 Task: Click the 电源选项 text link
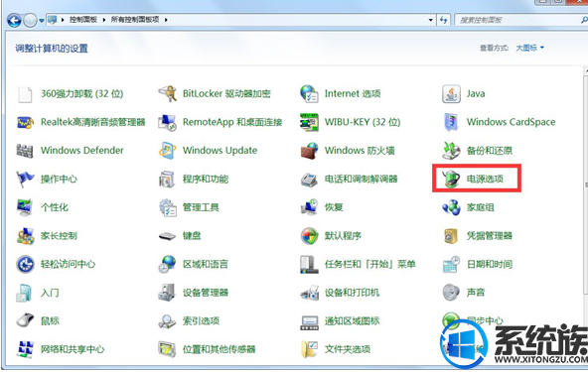[485, 179]
